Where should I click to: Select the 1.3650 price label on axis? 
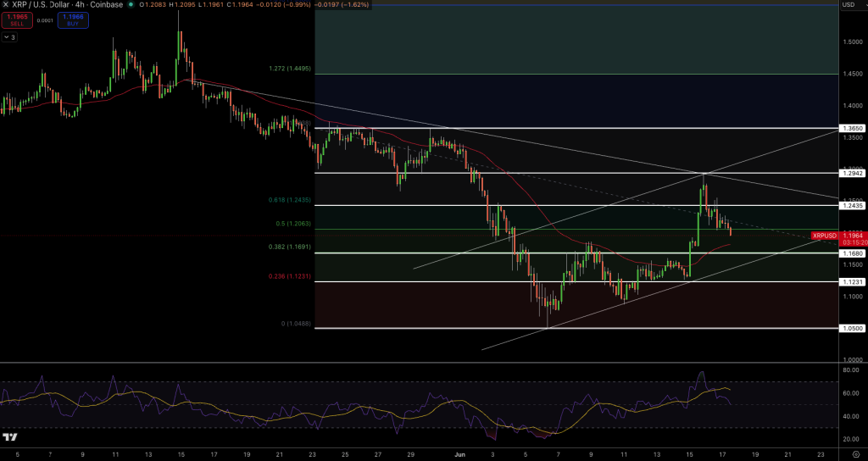point(853,129)
